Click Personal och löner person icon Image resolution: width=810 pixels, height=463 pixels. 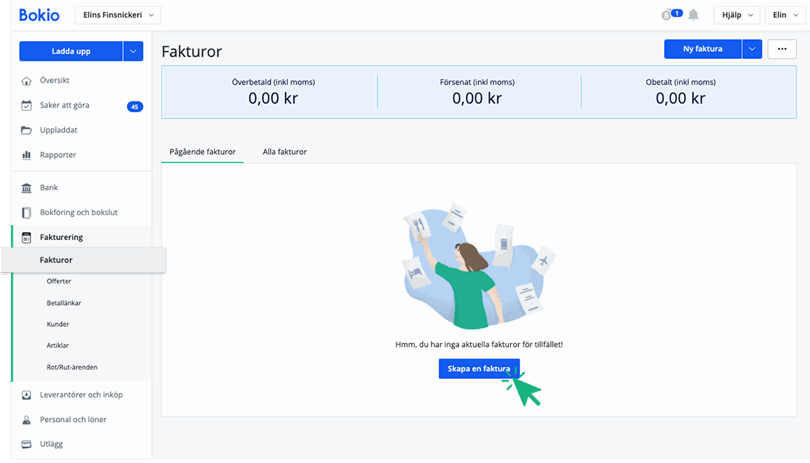tap(27, 420)
